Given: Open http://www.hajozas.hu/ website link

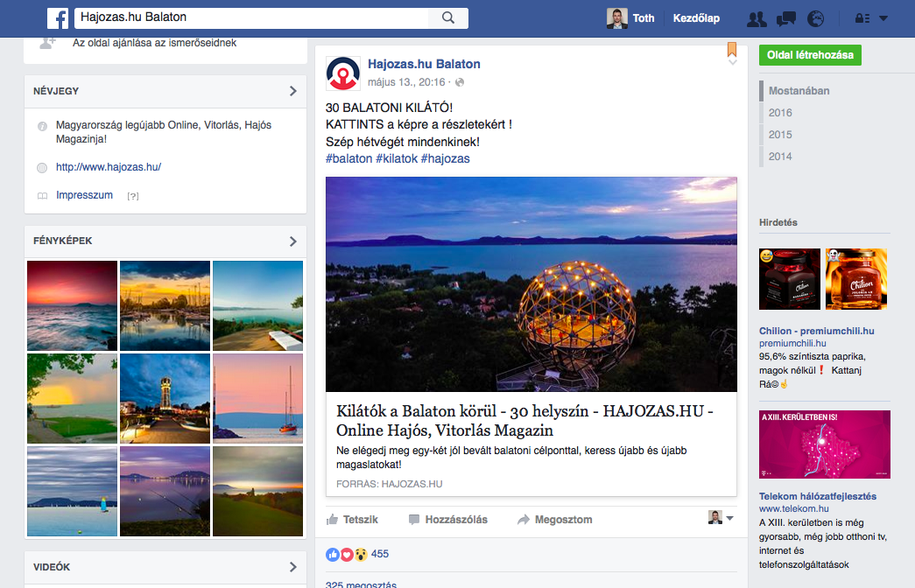Looking at the screenshot, I should click(x=109, y=167).
